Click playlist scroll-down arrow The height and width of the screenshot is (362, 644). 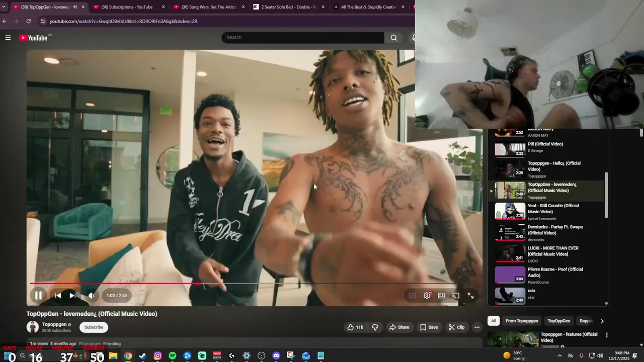pyautogui.click(x=606, y=303)
